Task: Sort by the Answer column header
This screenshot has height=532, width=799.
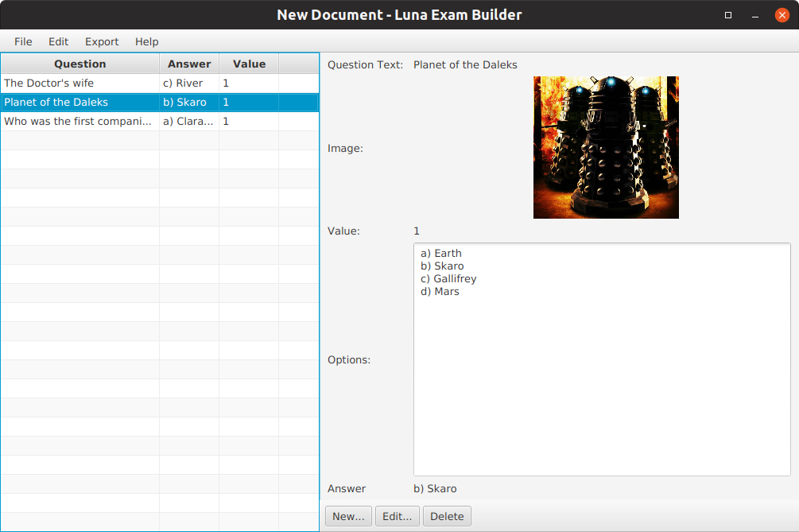Action: [x=189, y=64]
